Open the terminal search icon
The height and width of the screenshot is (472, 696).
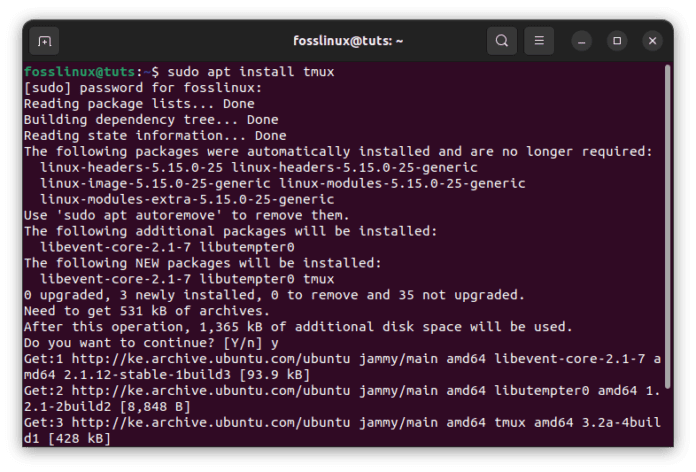tap(502, 41)
